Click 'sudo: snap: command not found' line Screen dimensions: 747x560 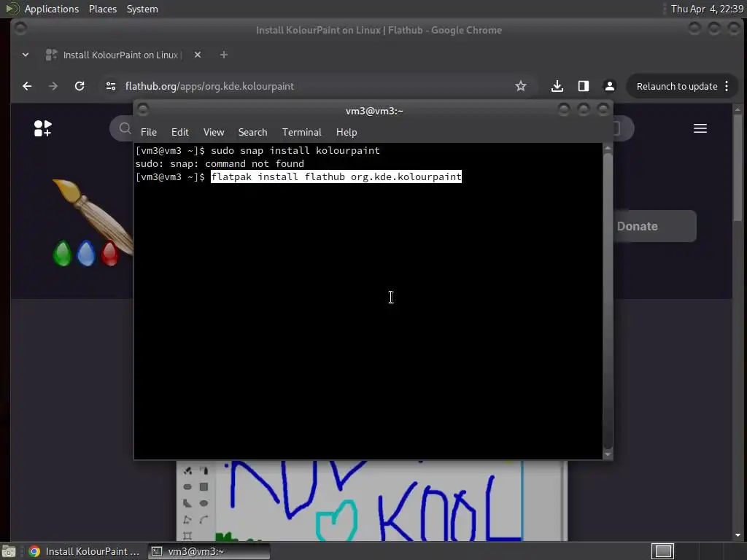coord(220,164)
